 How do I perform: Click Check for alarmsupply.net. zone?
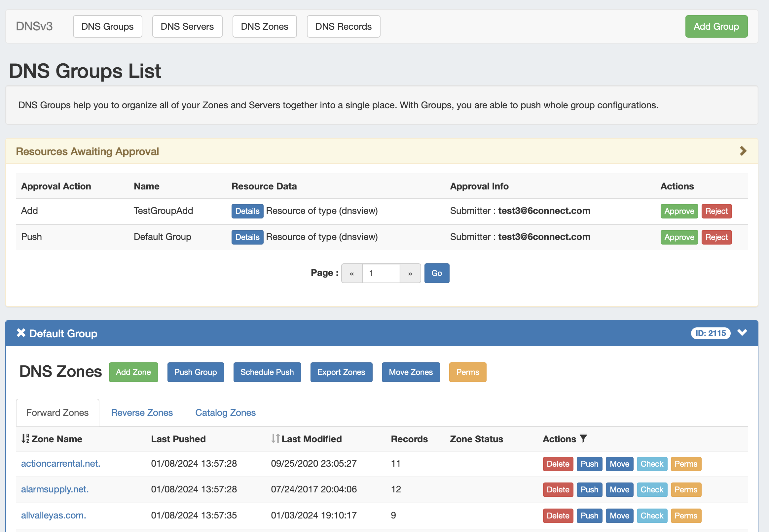coord(651,489)
